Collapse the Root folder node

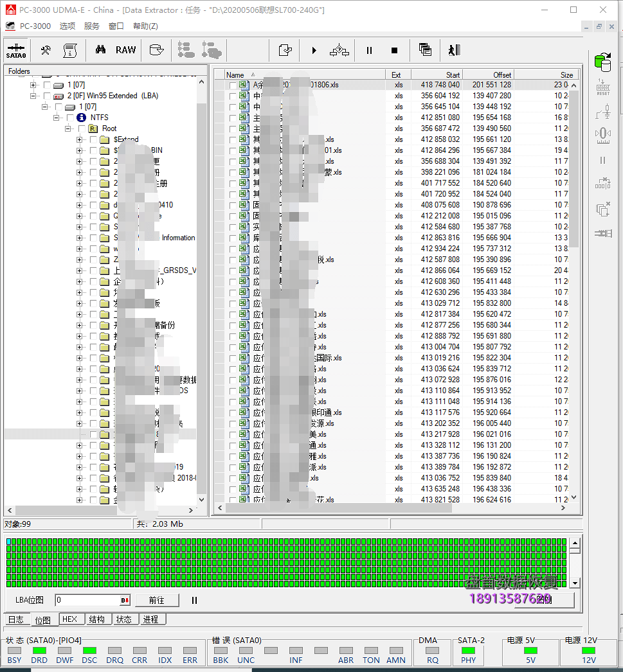pos(68,128)
